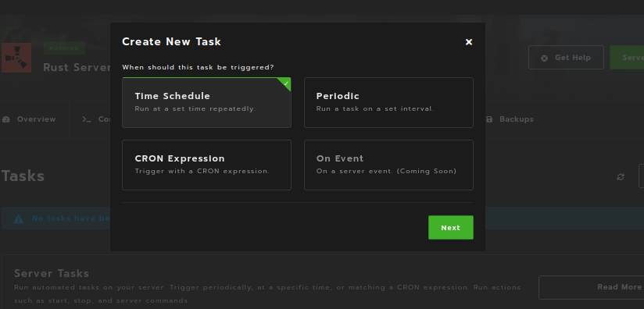Click the green Server button
644x309 pixels.
[x=627, y=58]
